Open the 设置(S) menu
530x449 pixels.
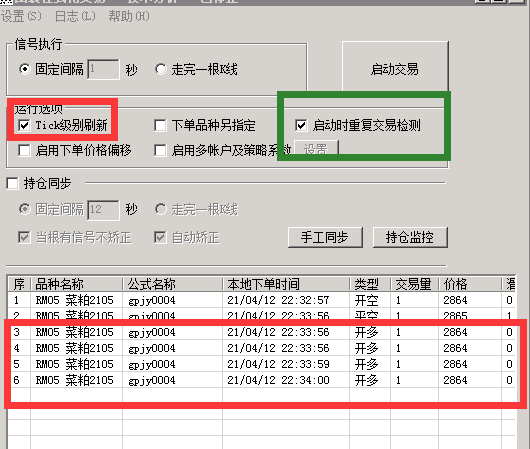(21, 16)
